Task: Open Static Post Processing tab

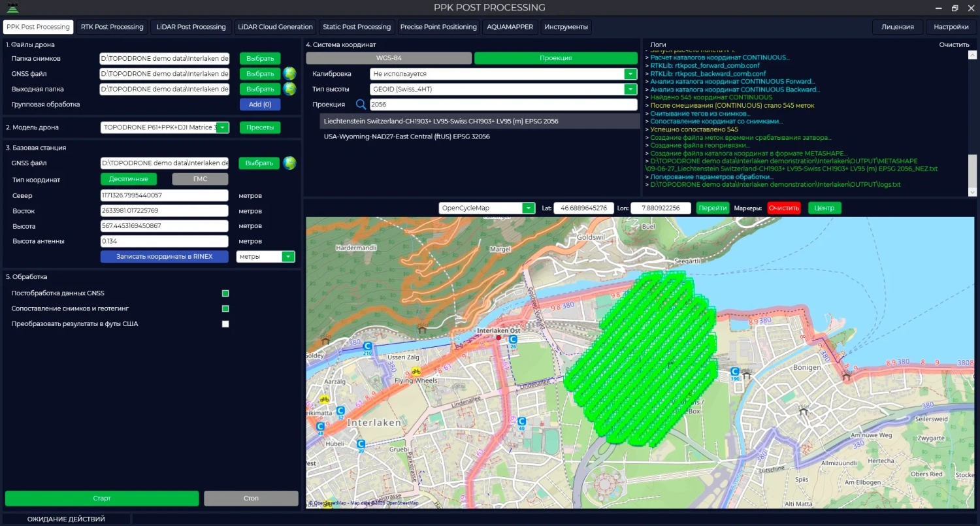Action: click(x=357, y=27)
